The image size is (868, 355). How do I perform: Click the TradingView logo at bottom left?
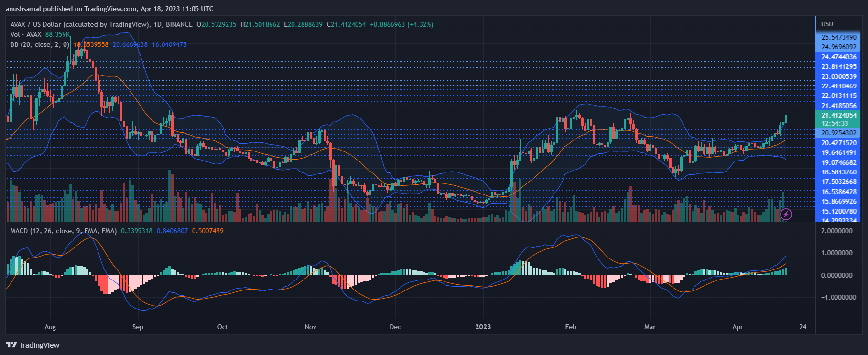pyautogui.click(x=33, y=345)
